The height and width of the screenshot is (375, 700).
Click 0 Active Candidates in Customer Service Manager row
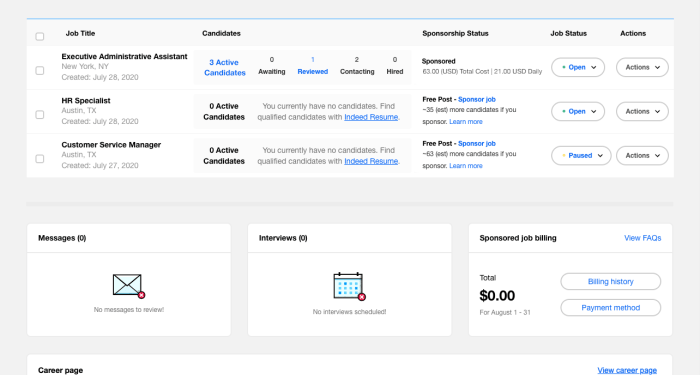click(x=224, y=156)
